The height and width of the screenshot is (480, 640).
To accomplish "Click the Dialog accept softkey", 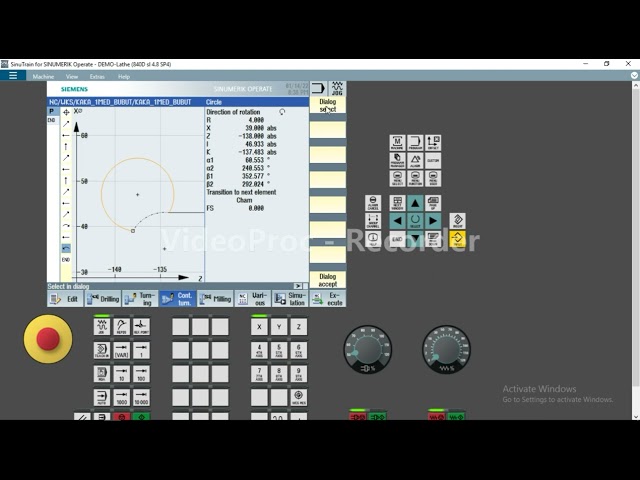I will pyautogui.click(x=328, y=280).
